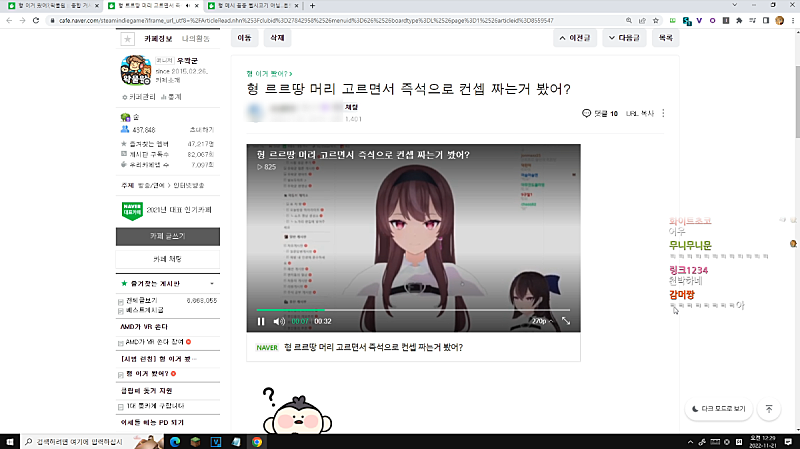
Task: Switch to the 카페정보 tab
Action: click(158, 39)
